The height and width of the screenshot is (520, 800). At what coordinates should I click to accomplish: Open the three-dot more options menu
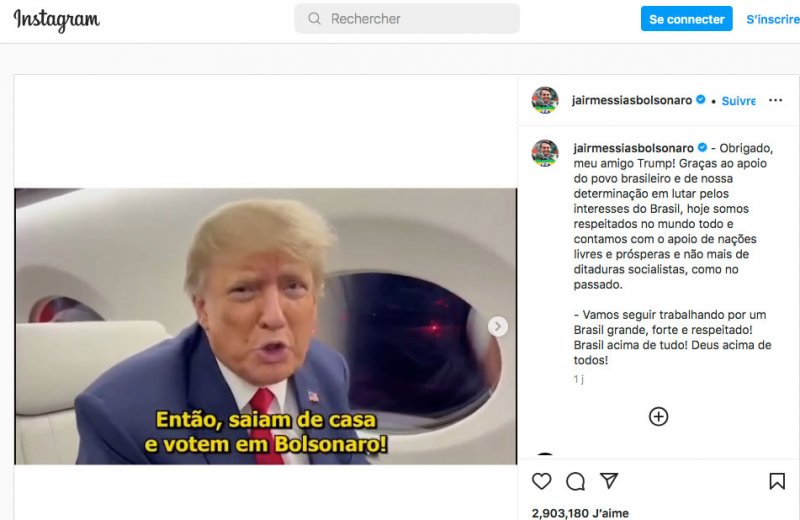[x=775, y=100]
